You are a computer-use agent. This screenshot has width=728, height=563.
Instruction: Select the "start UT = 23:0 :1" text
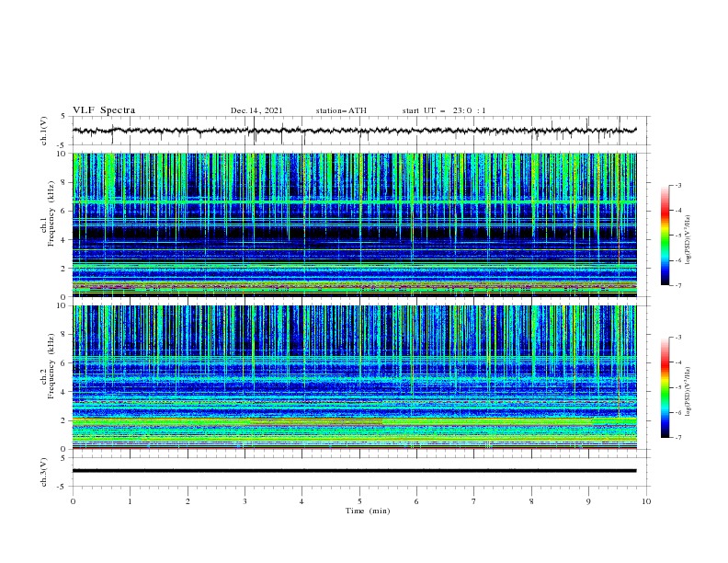click(x=444, y=110)
